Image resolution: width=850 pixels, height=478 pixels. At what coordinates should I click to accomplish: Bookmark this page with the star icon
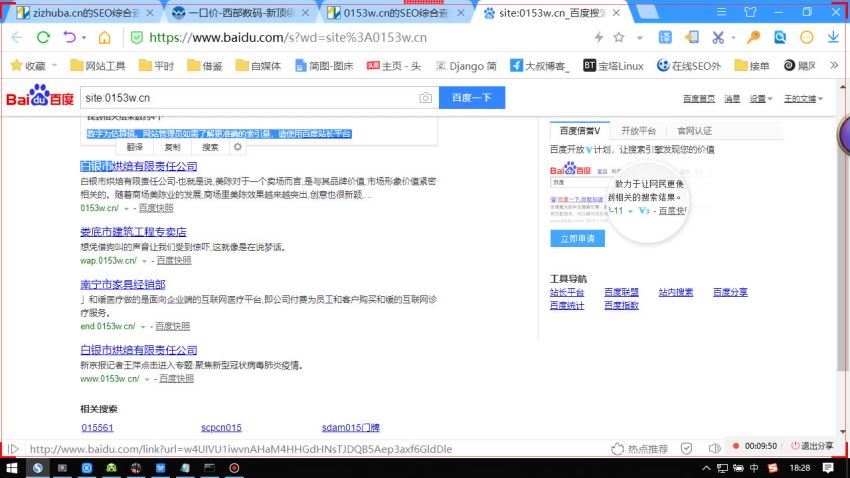619,37
